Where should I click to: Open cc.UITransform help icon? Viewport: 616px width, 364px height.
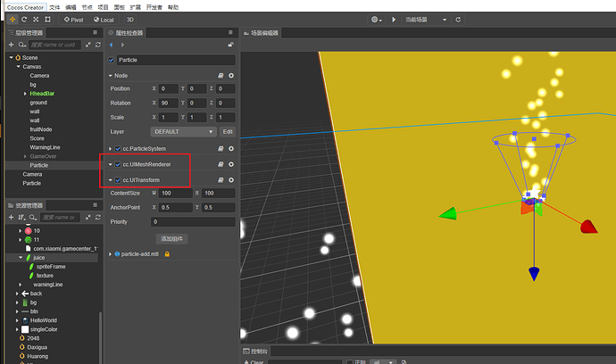(x=221, y=180)
